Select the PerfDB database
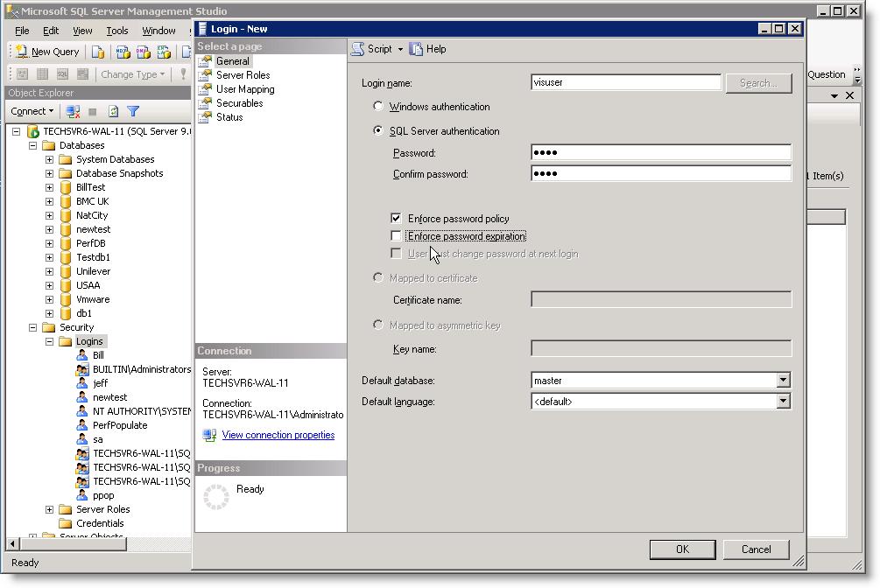880x588 pixels. tap(91, 243)
